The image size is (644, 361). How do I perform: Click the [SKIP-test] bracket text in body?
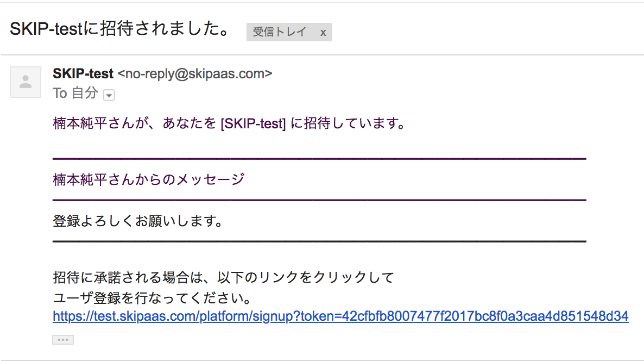coord(253,123)
